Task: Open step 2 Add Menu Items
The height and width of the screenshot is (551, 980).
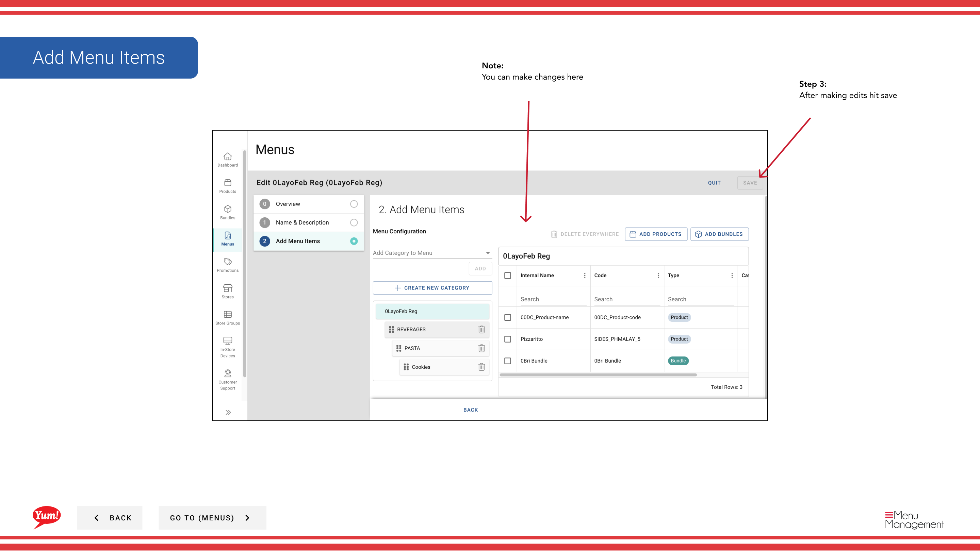Action: pos(309,241)
